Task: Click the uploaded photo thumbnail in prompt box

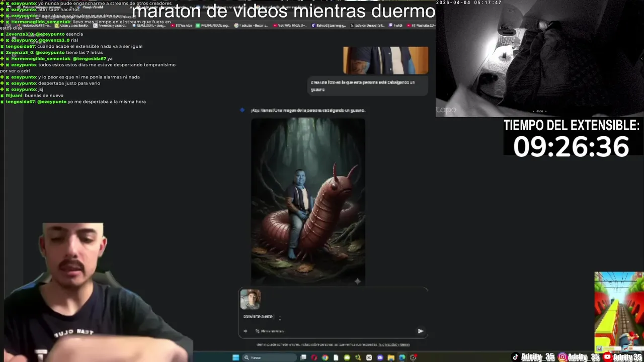Action: click(x=251, y=299)
